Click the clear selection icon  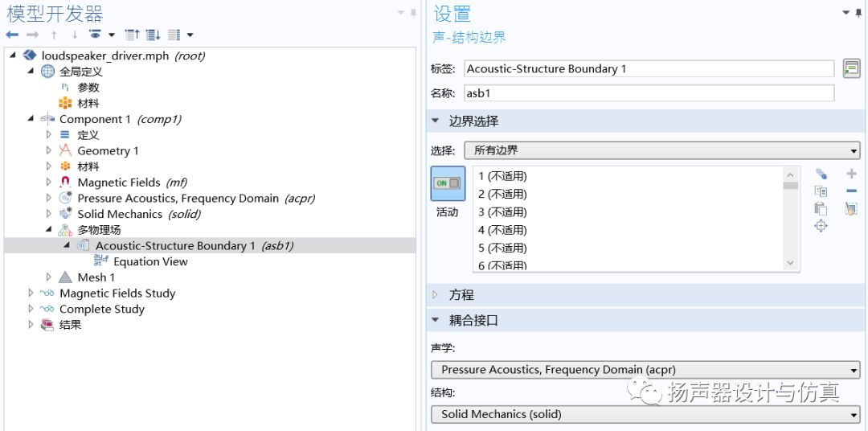pyautogui.click(x=851, y=209)
